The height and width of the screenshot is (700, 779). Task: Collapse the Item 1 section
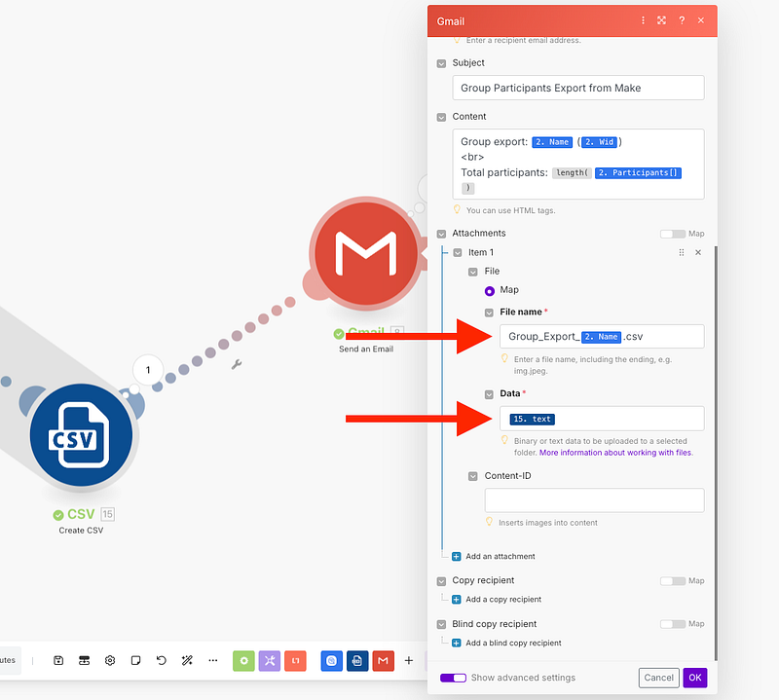pos(458,252)
